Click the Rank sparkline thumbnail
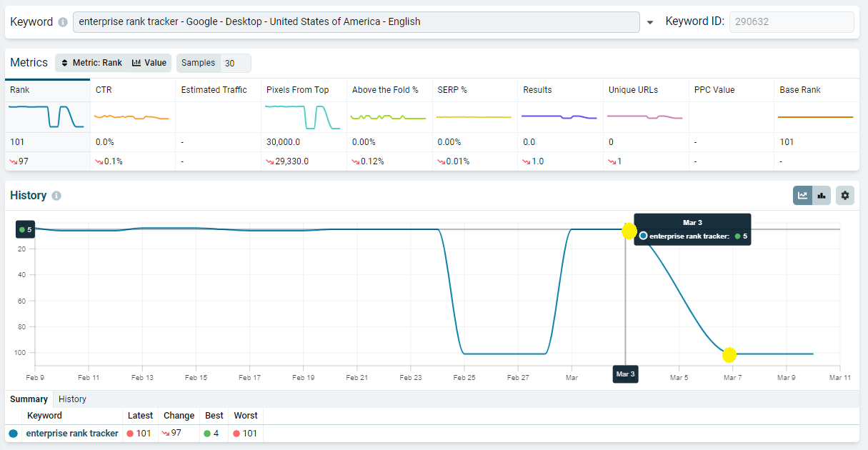Screen dimensions: 868x450 47,117
